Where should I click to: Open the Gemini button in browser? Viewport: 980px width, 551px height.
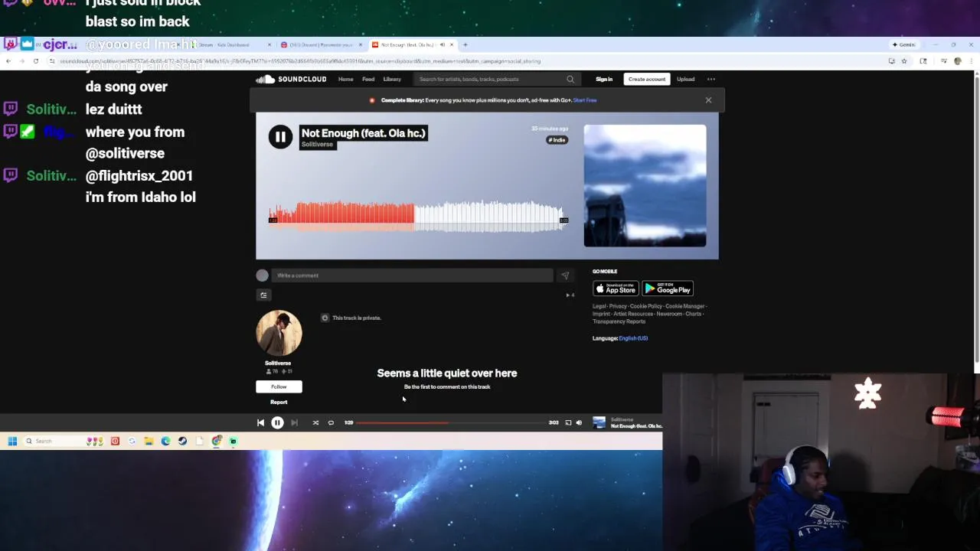[904, 44]
